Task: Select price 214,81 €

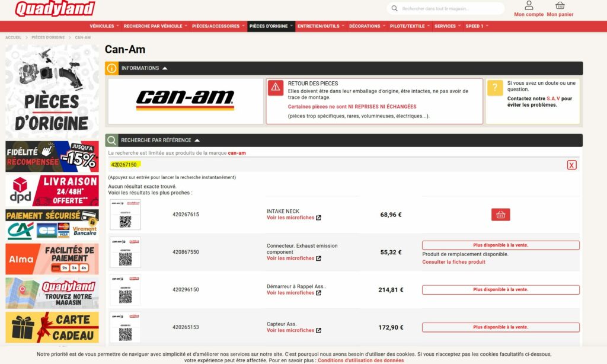Action: click(x=391, y=290)
